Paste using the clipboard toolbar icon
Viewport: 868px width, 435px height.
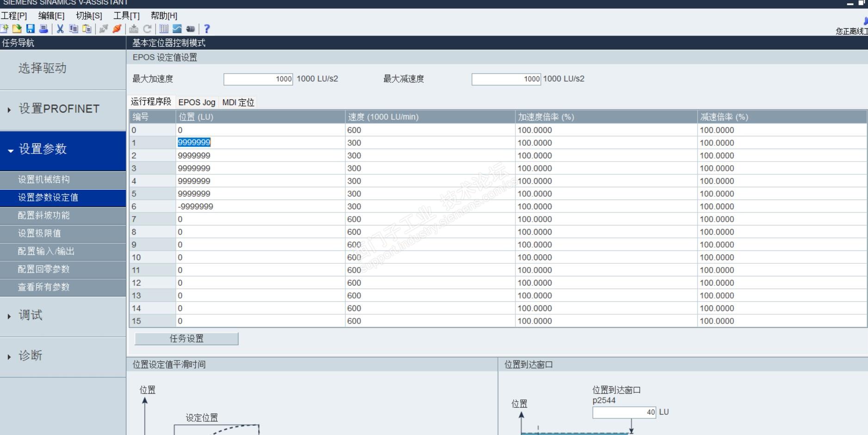pyautogui.click(x=87, y=29)
